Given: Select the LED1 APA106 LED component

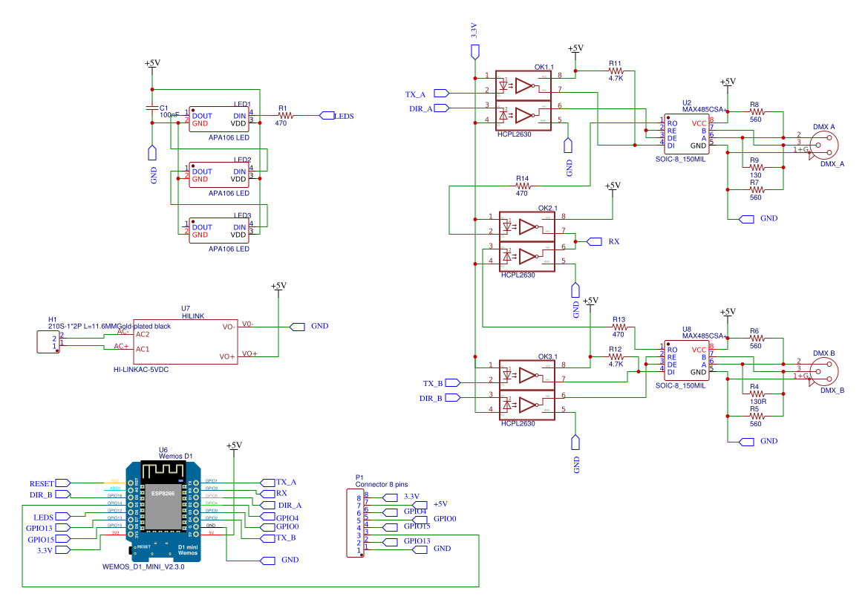Looking at the screenshot, I should point(218,120).
